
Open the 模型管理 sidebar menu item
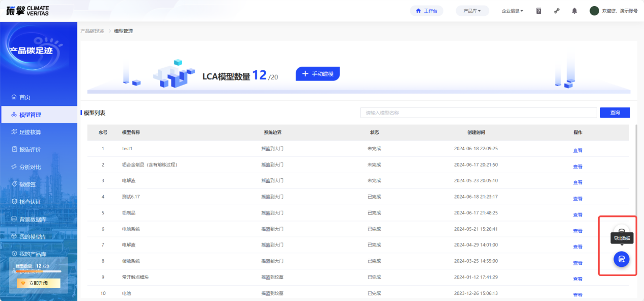click(x=39, y=115)
